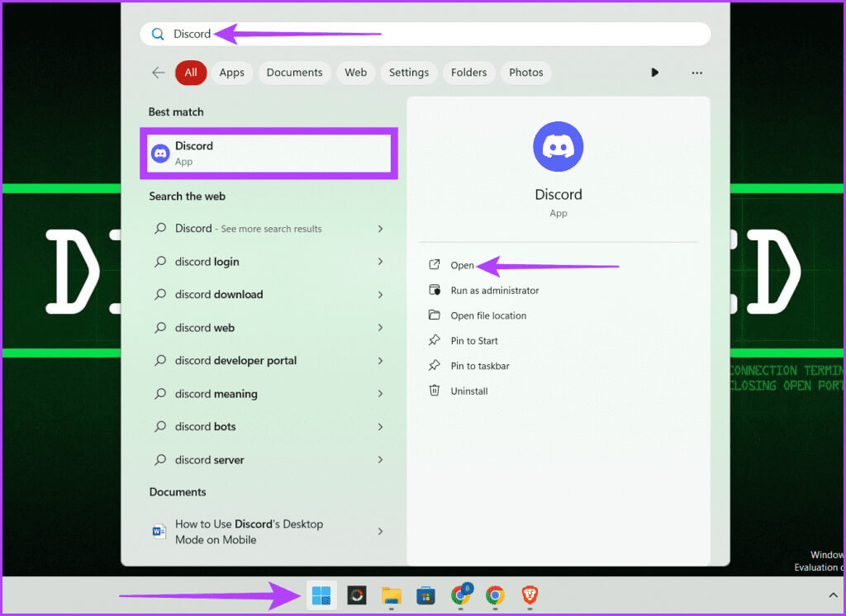Expand the 'Discord - See more search results' chevron
Screen dimensions: 846x616
tap(380, 229)
